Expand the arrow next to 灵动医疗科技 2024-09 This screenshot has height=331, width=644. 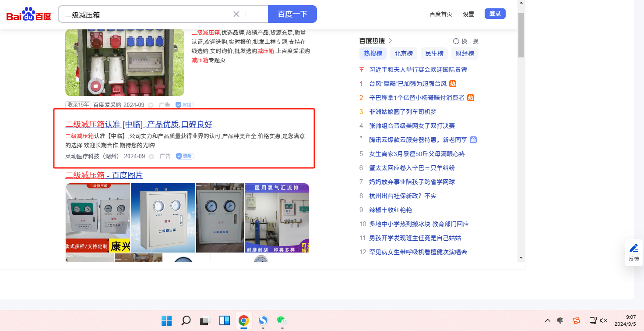[151, 156]
